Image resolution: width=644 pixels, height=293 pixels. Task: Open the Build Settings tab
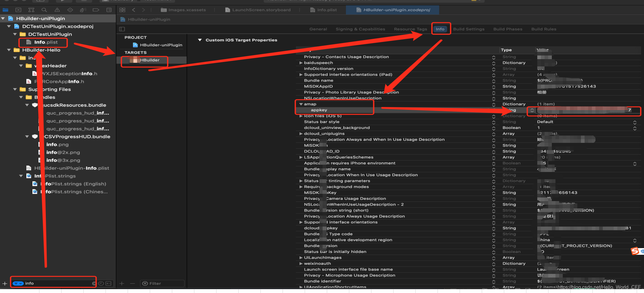(x=469, y=29)
